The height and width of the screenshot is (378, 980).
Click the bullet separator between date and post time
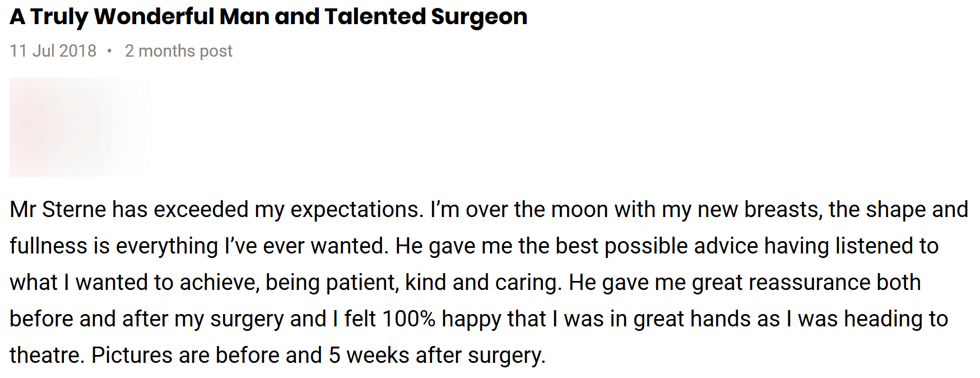[x=109, y=51]
